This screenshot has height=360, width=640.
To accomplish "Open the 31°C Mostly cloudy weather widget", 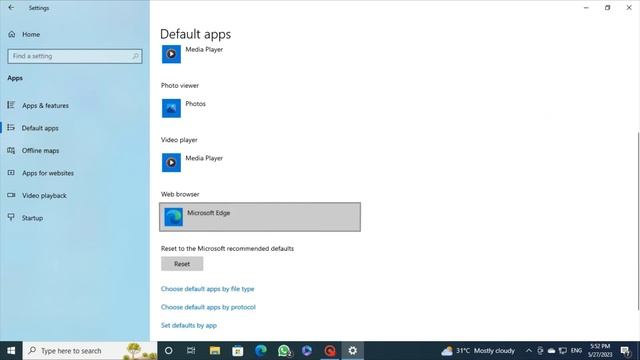I will tap(478, 351).
